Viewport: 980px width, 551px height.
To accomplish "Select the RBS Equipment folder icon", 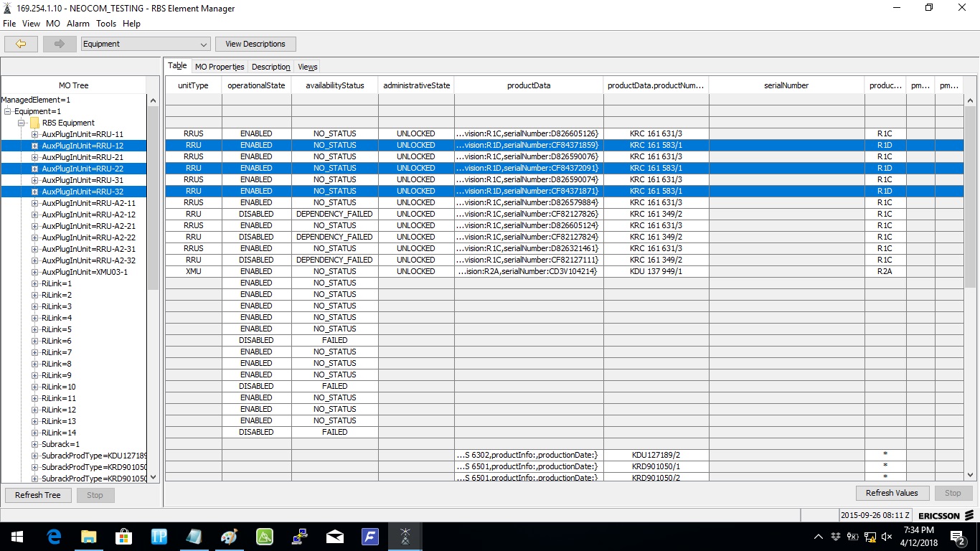I will pos(34,123).
